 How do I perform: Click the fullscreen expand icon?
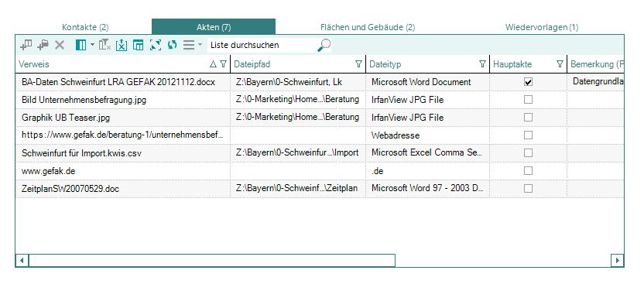click(x=156, y=45)
